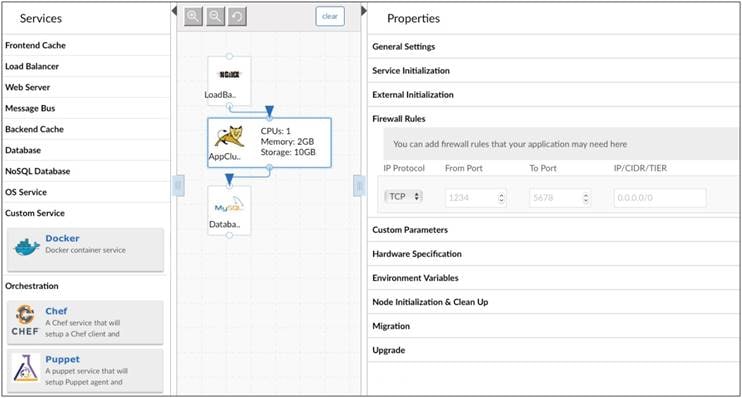Click the Puppet flask icon
Image resolution: width=742 pixels, height=398 pixels.
click(x=26, y=368)
